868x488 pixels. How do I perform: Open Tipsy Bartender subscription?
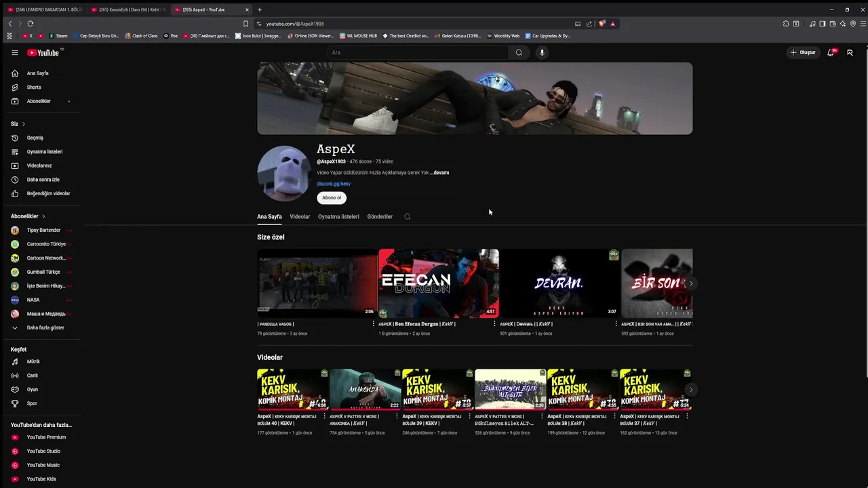tap(43, 230)
